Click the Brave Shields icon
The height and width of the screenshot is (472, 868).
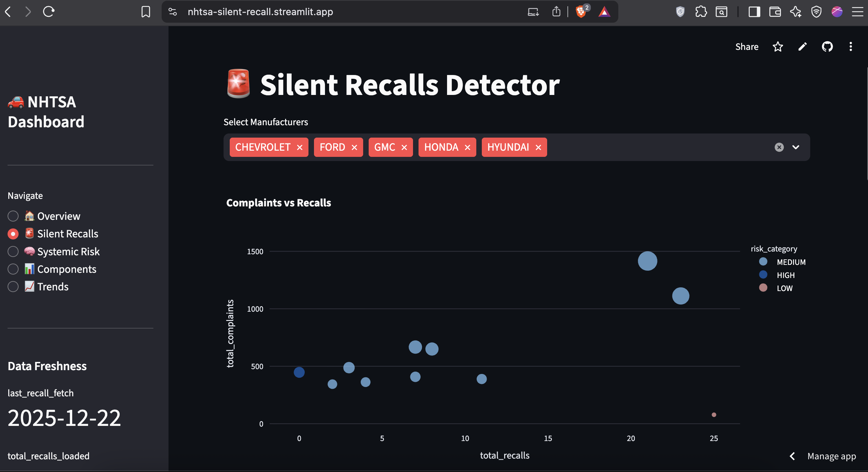pos(581,11)
